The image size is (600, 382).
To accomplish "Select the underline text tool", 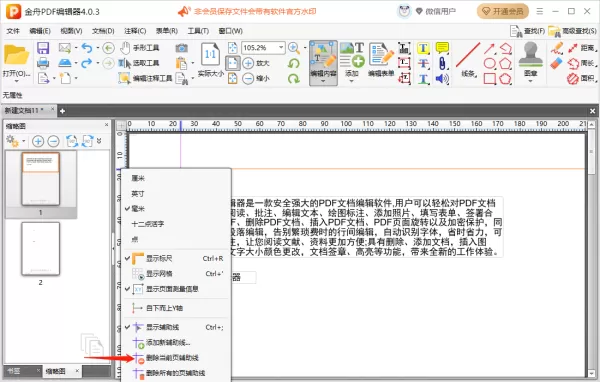I will point(423,78).
